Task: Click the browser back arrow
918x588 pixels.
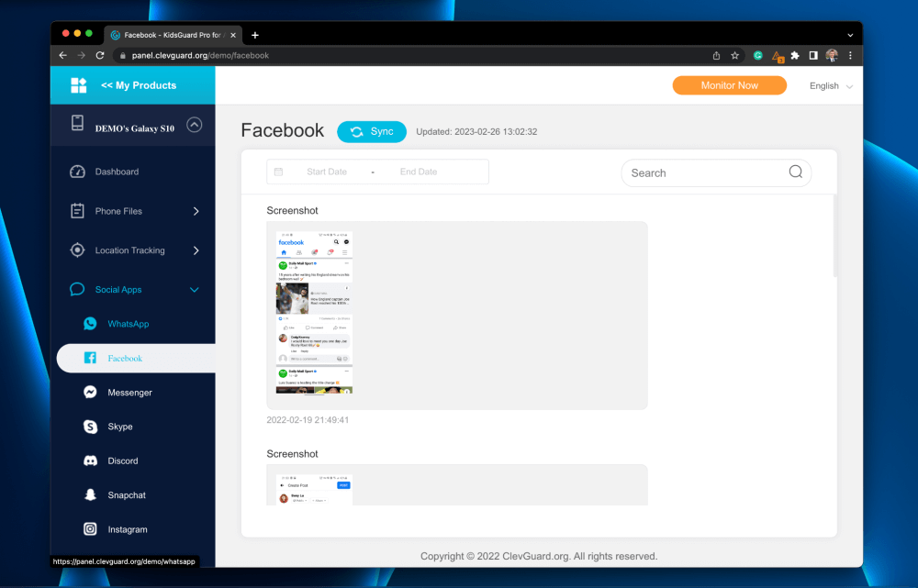Action: click(x=63, y=56)
